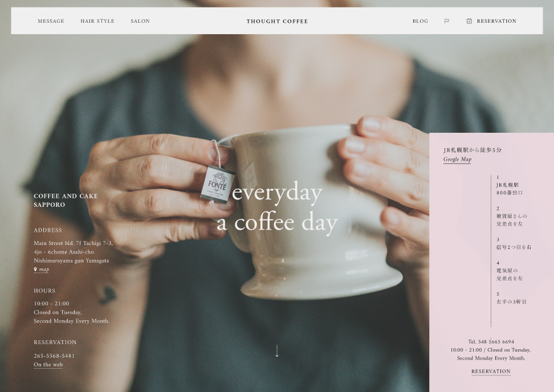Screen dimensions: 554x392
Task: Open the BLOG page from the navbar
Action: pos(421,21)
